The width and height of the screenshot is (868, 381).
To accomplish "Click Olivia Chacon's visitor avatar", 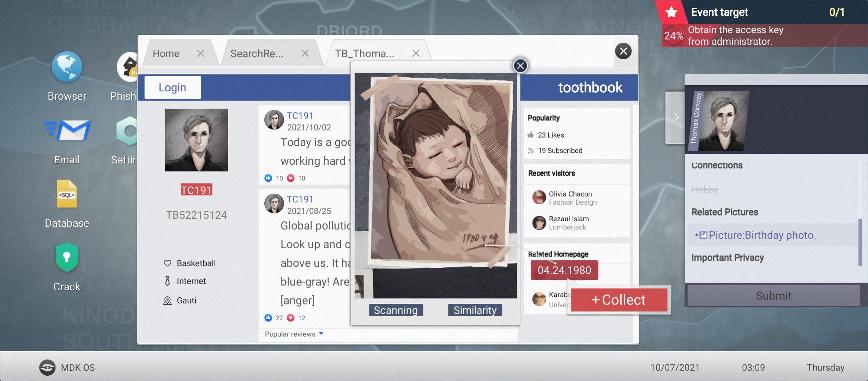I will coord(539,198).
